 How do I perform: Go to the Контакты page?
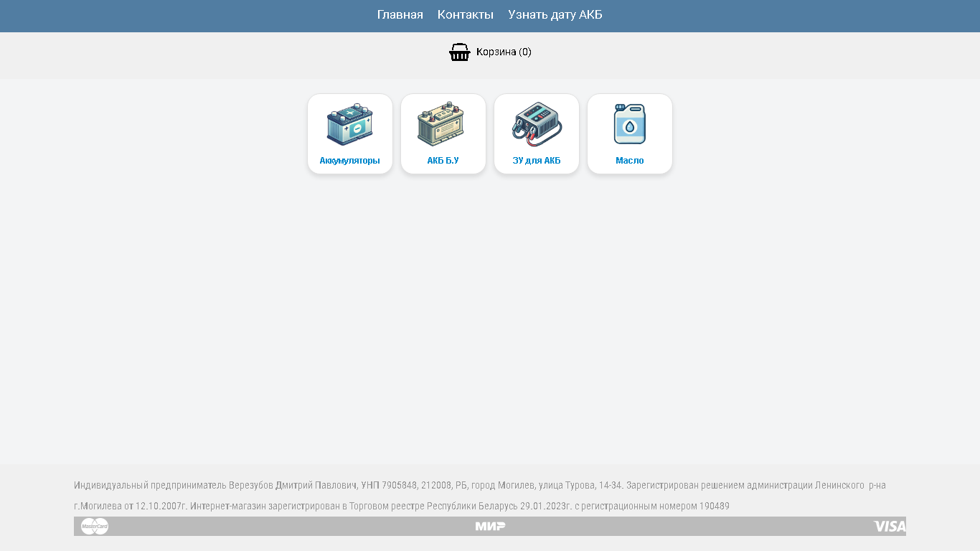pyautogui.click(x=466, y=14)
